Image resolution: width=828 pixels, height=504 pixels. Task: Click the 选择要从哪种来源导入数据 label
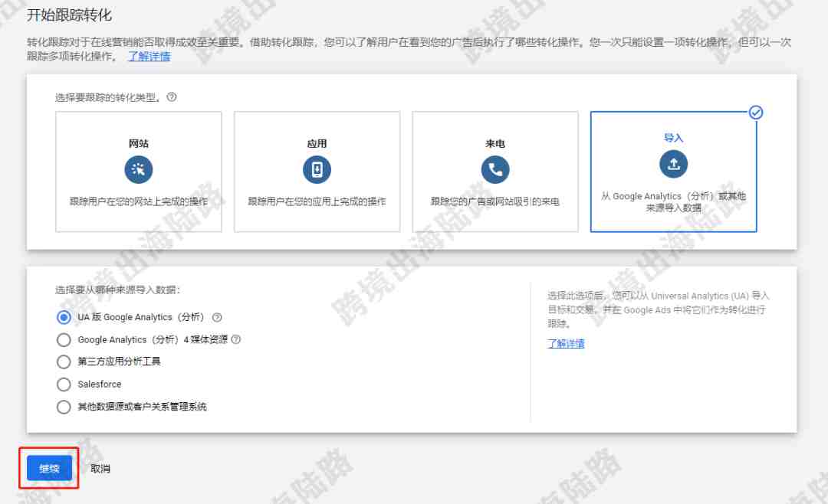tap(118, 290)
